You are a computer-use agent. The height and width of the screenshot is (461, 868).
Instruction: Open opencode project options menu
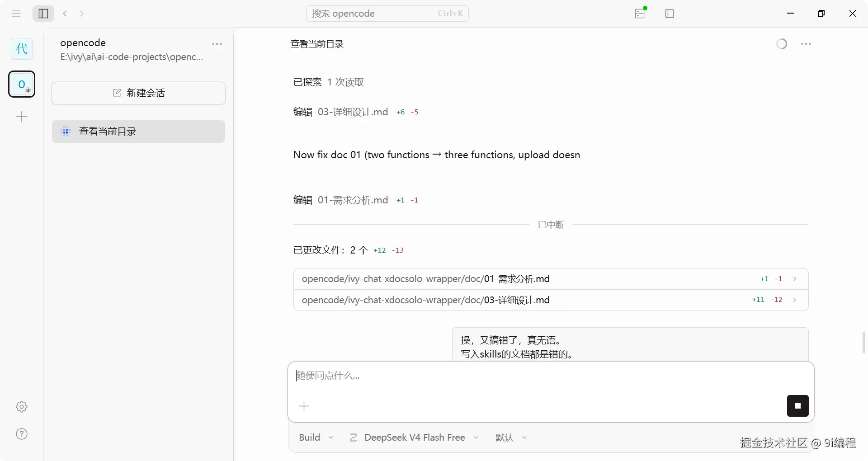coord(217,44)
